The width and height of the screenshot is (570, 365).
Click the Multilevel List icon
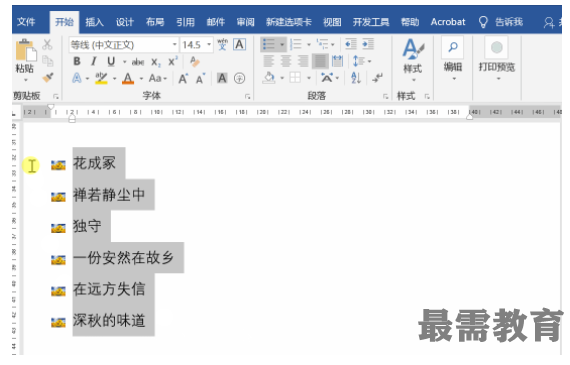322,44
